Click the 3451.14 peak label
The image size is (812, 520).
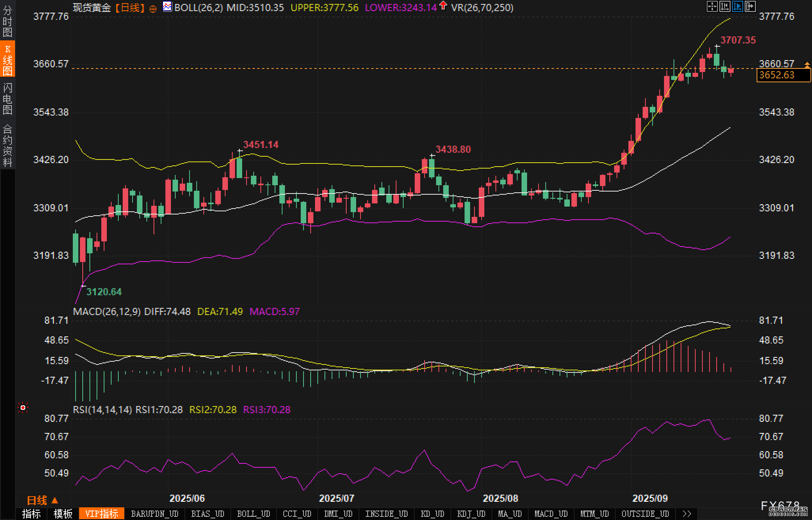click(261, 144)
